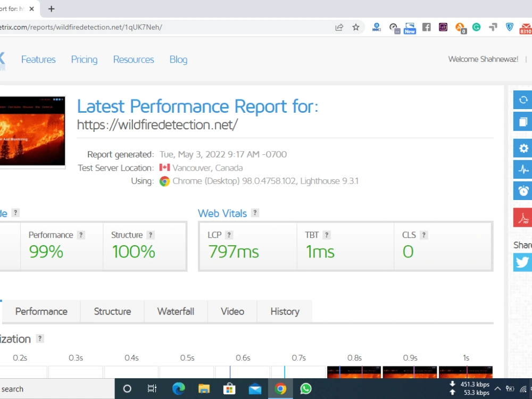Click the wildfire site screenshot thumbnail
This screenshot has height=399, width=532.
tap(32, 131)
